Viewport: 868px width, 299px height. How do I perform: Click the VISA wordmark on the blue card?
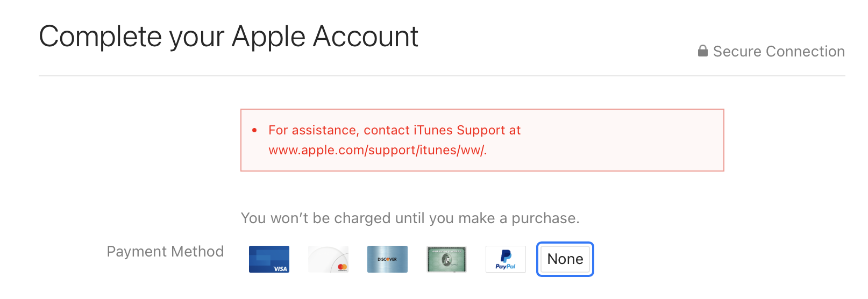pyautogui.click(x=280, y=268)
